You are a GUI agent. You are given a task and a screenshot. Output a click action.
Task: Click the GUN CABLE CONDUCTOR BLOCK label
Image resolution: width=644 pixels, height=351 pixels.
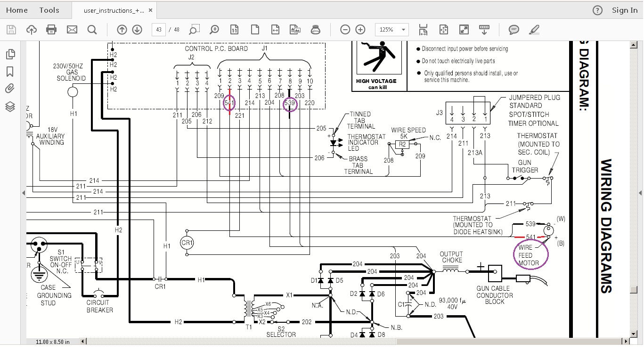coord(495,295)
